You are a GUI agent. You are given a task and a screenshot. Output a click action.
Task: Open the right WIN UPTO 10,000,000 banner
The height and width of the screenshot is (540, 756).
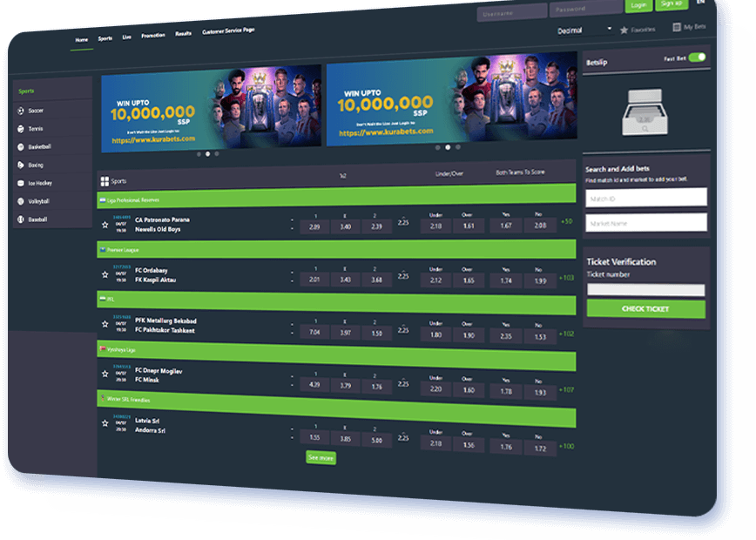pyautogui.click(x=452, y=98)
